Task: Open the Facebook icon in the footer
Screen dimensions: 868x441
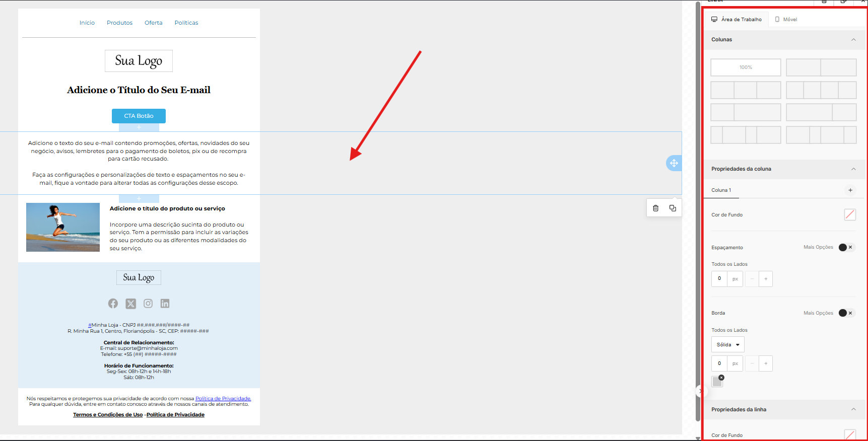Action: coord(113,304)
